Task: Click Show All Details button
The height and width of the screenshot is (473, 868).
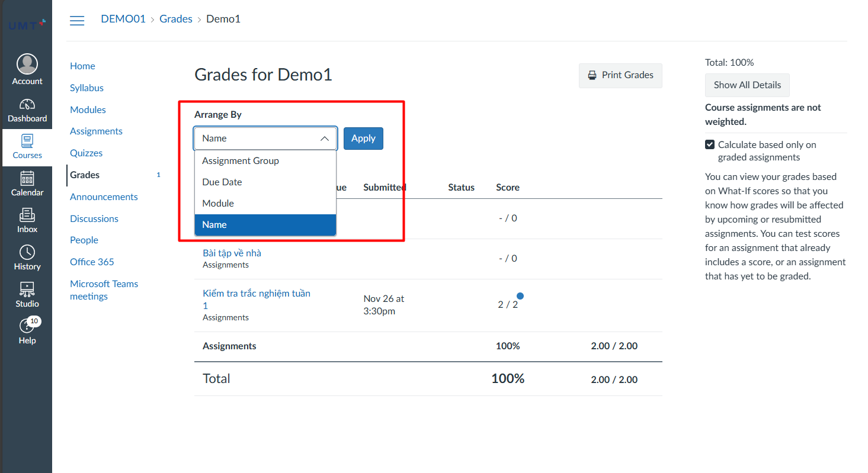Action: pos(747,85)
